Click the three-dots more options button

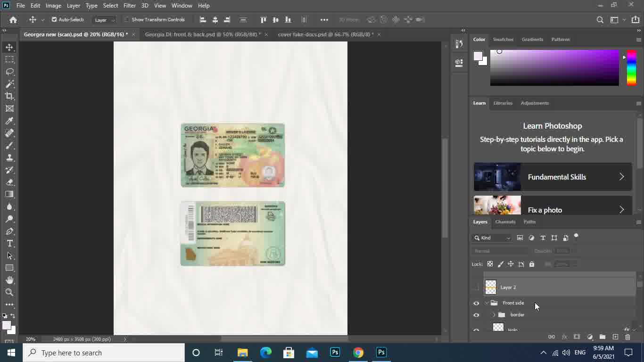[x=324, y=20]
